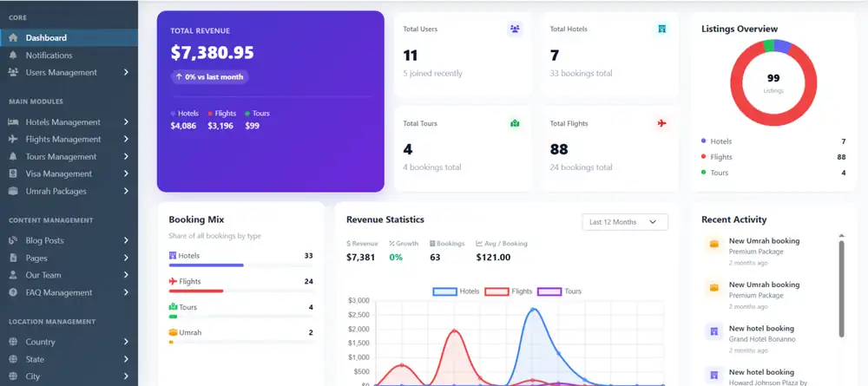Click the '0% vs last month' badge
The image size is (868, 386).
click(210, 77)
